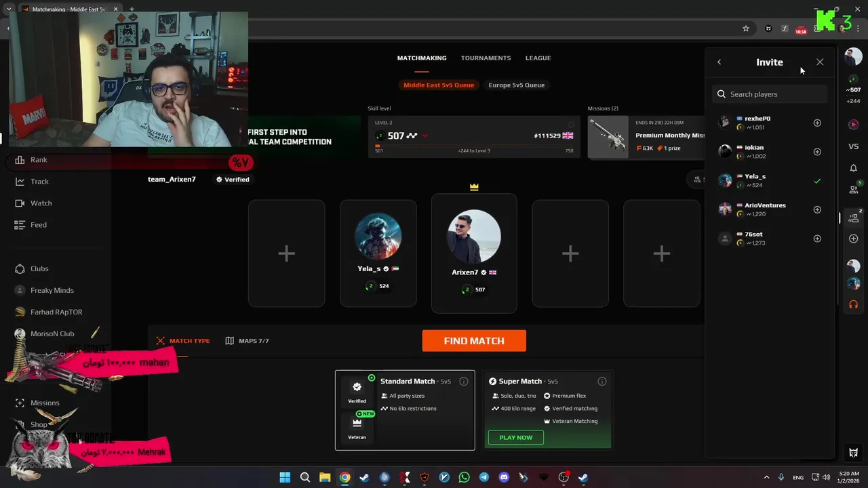The image size is (868, 488).
Task: Open the headset support icon
Action: [x=853, y=304]
